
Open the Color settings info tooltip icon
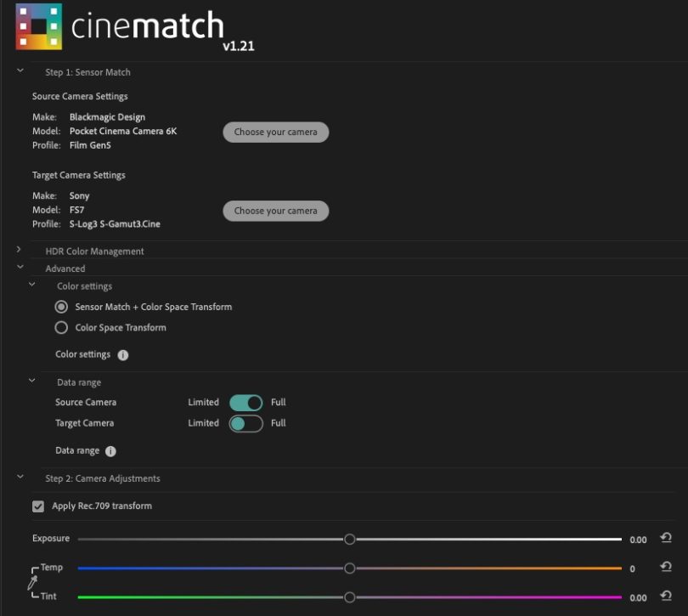coord(122,354)
